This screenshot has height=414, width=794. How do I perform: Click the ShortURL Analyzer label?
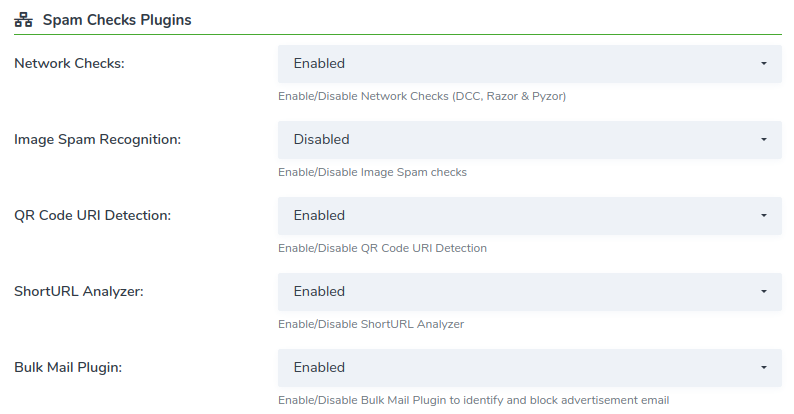click(79, 292)
